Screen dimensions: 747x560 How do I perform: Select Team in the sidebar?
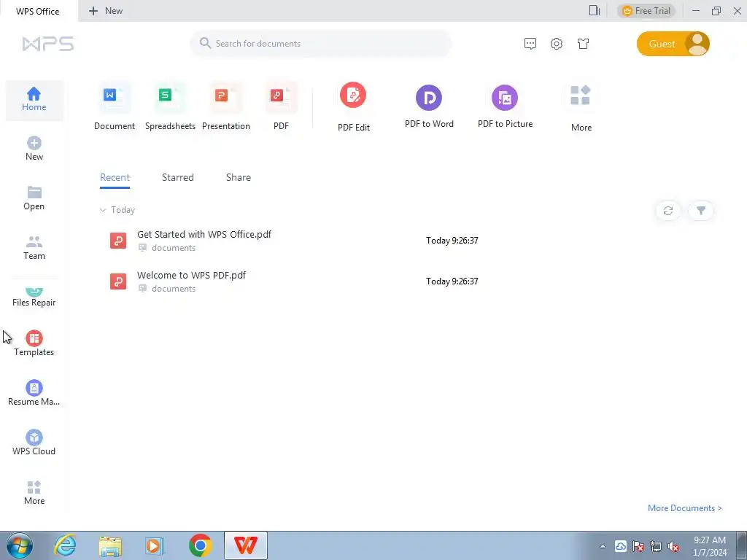click(x=34, y=248)
